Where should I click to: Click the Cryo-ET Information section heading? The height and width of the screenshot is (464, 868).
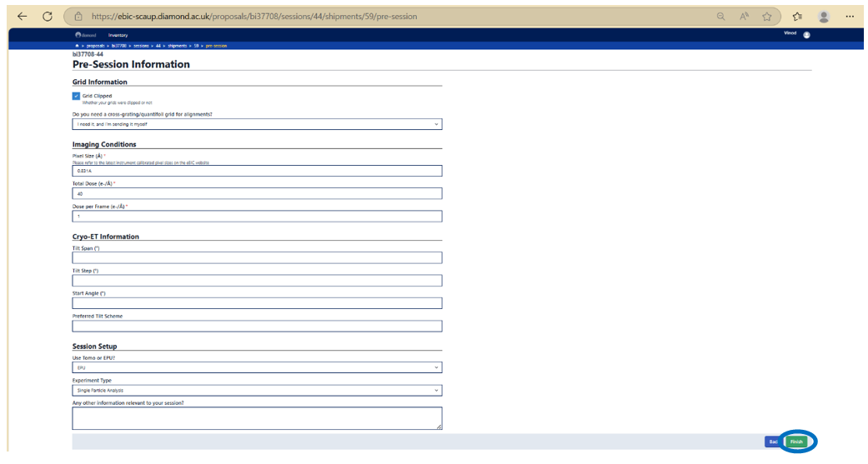pos(106,237)
